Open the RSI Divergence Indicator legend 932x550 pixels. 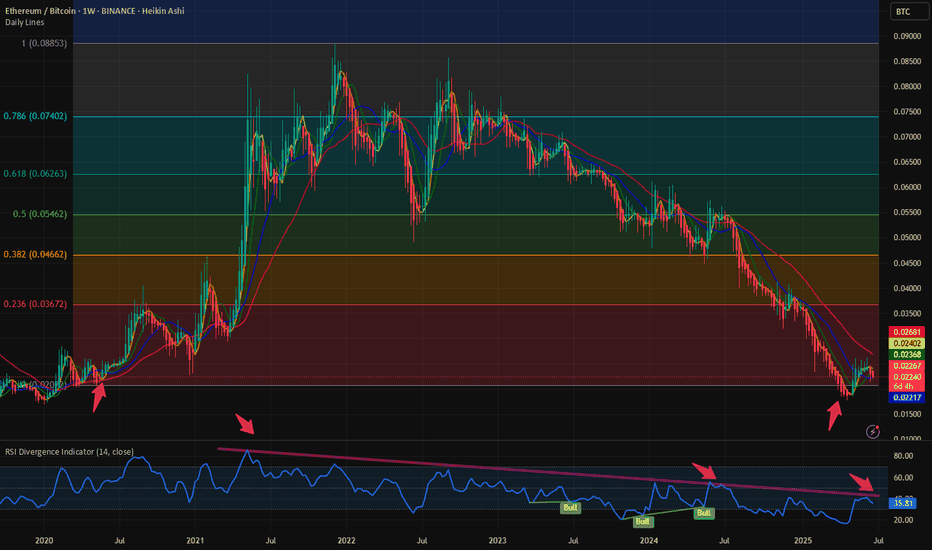click(x=70, y=452)
